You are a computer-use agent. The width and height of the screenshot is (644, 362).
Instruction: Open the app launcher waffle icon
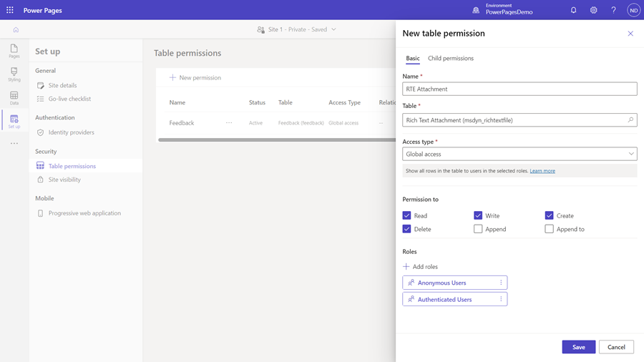click(10, 10)
